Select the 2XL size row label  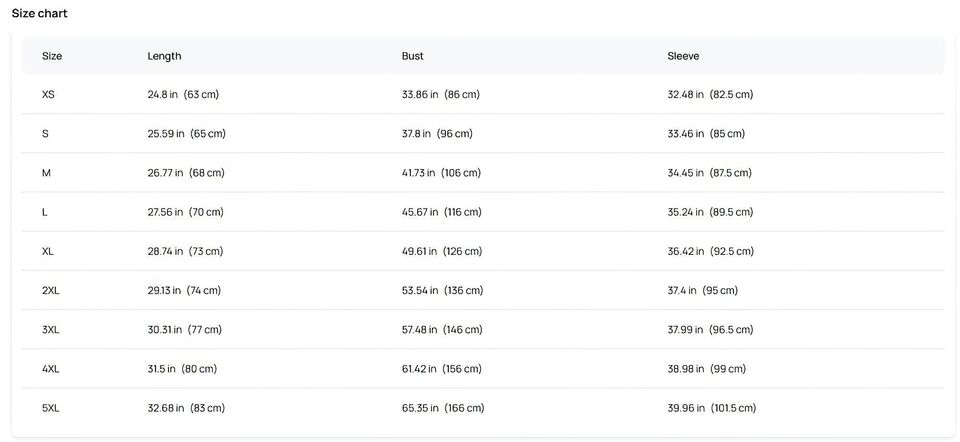(51, 290)
